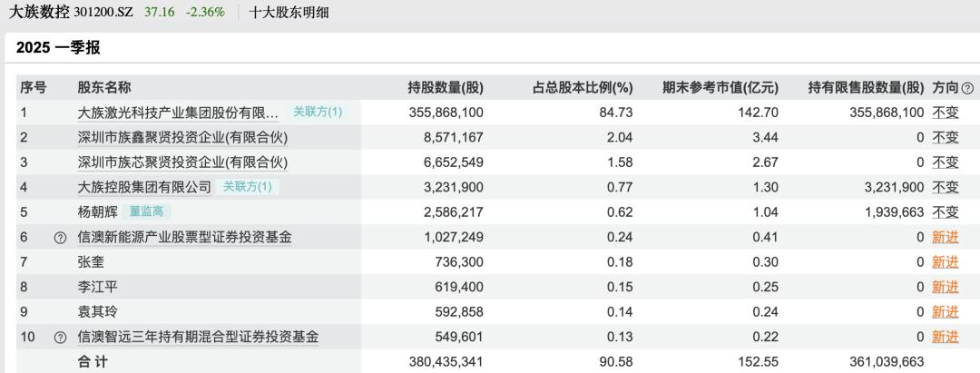980x373 pixels.
Task: Open shareholder 深圳市族鑫聚贤投资企业(有限合伙)
Action: pos(182,138)
